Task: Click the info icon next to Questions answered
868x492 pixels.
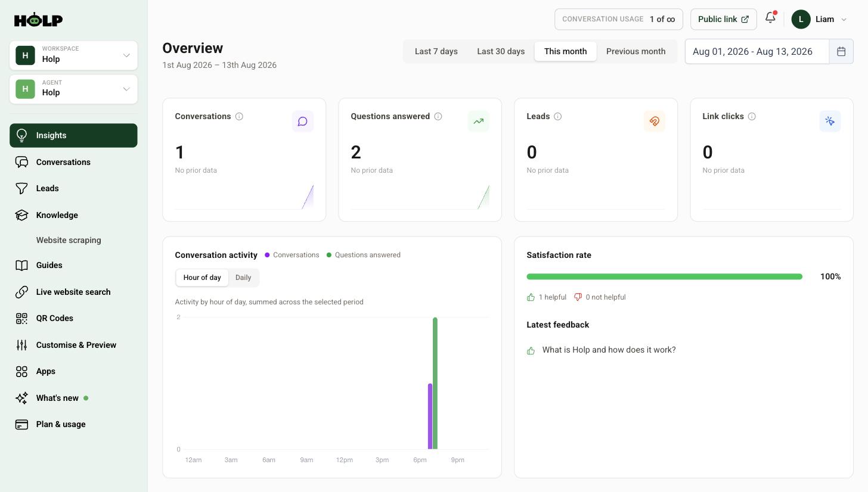Action: (438, 116)
